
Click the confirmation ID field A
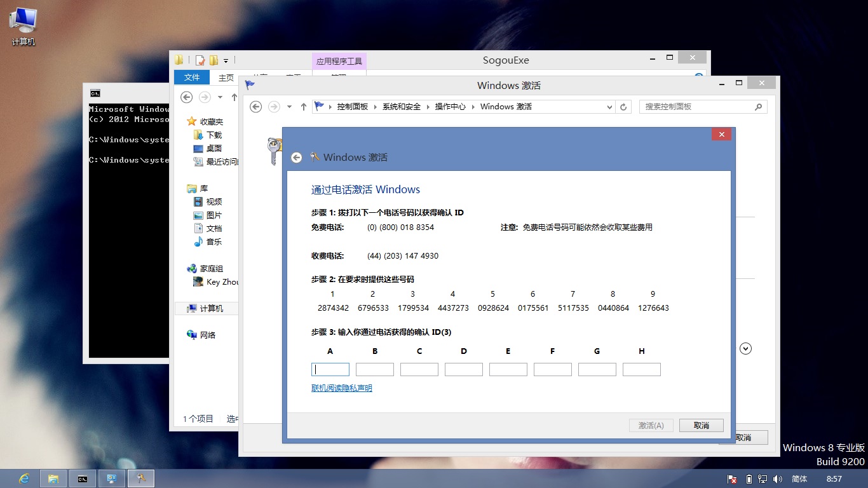point(330,369)
